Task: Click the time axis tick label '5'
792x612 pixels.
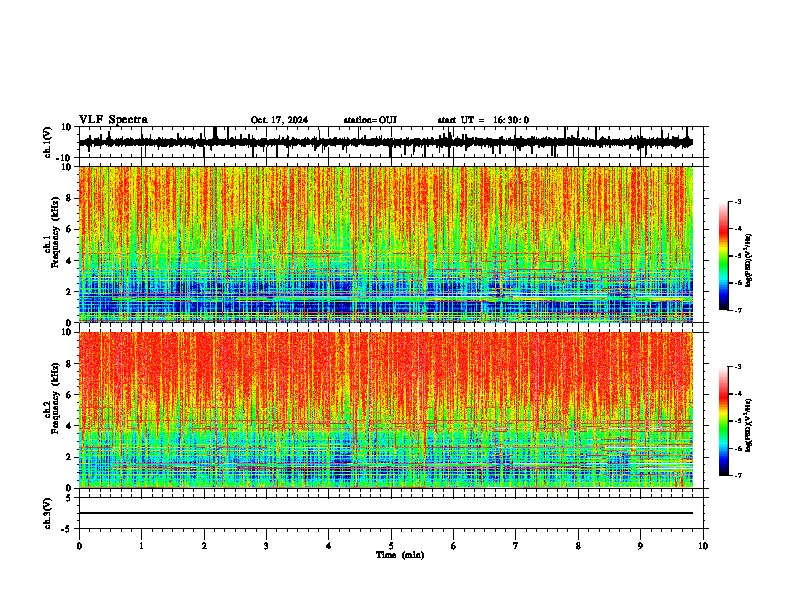Action: [x=391, y=546]
